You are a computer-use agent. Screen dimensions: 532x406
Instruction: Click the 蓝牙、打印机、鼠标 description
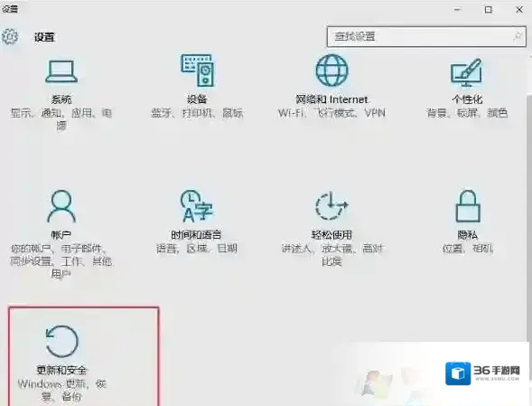coord(197,113)
